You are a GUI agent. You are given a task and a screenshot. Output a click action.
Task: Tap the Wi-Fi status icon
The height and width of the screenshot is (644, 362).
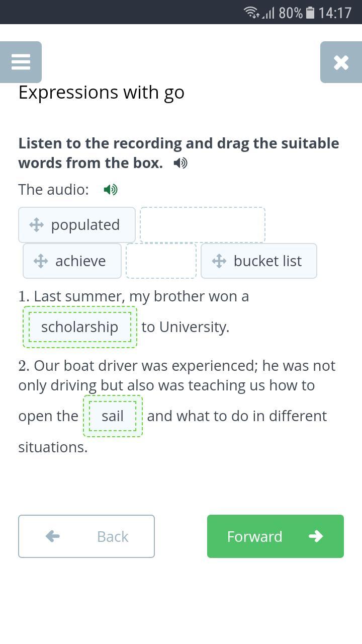point(251,12)
